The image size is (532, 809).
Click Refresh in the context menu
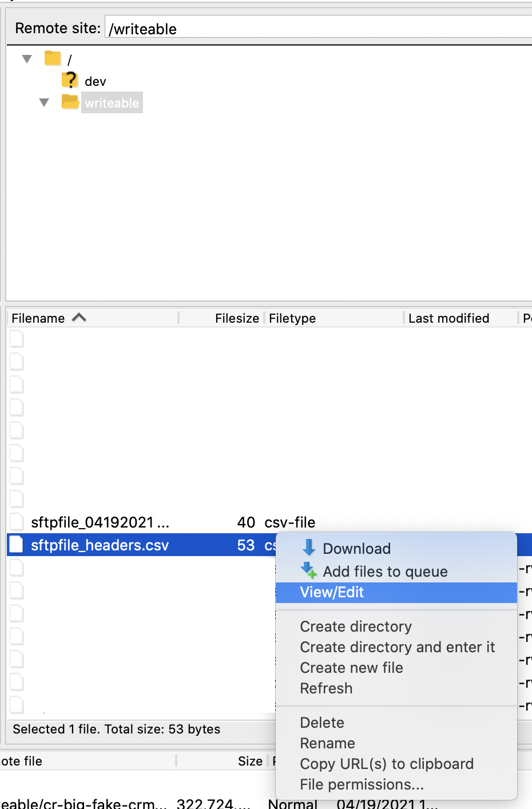pos(326,688)
